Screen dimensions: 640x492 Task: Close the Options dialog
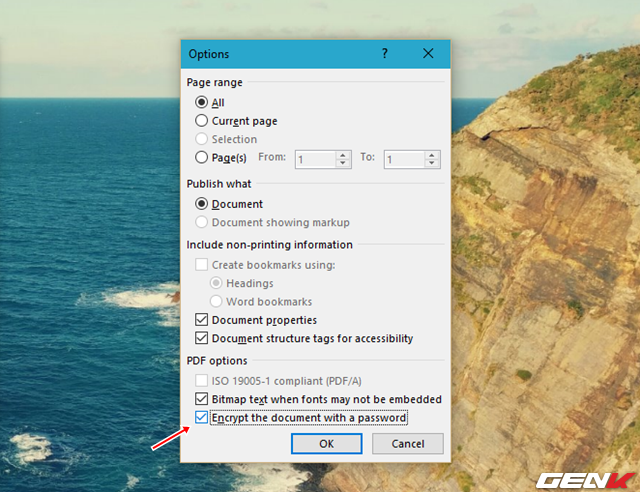click(x=428, y=54)
